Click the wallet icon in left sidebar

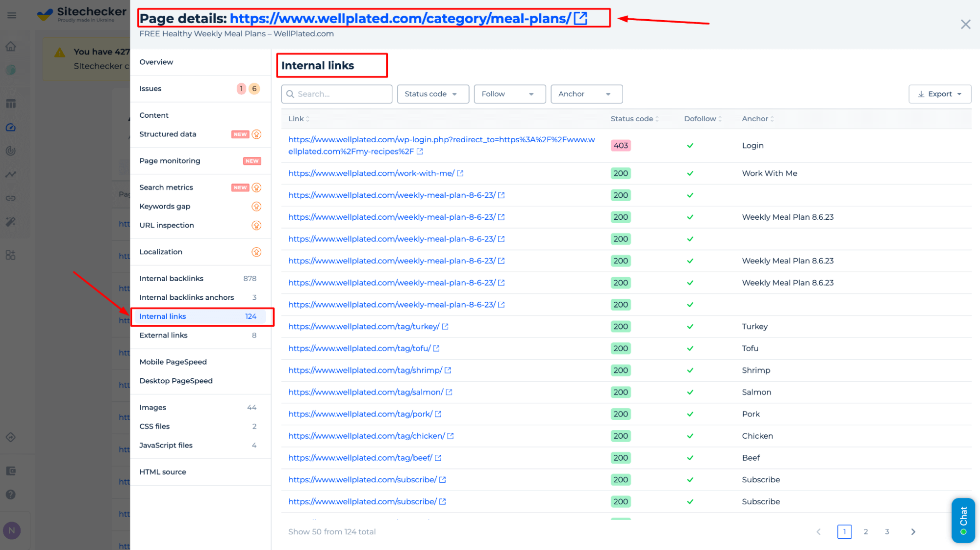11,471
